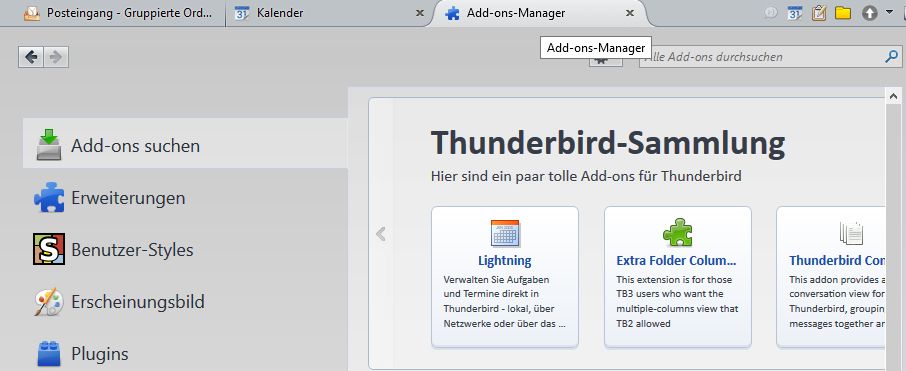Click the Lightning calendar icon
Viewport: 906px width, 371px height.
coord(505,233)
